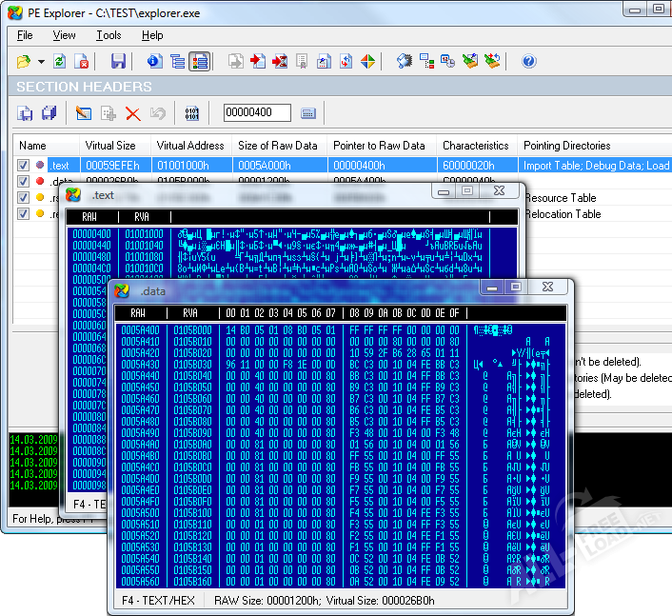Click the blue info headers icon
Image resolution: width=672 pixels, height=616 pixels.
(x=154, y=62)
